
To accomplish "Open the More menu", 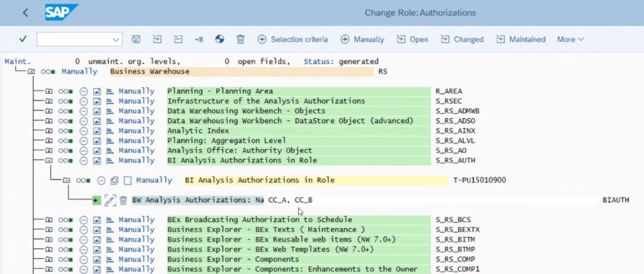I will pos(570,40).
